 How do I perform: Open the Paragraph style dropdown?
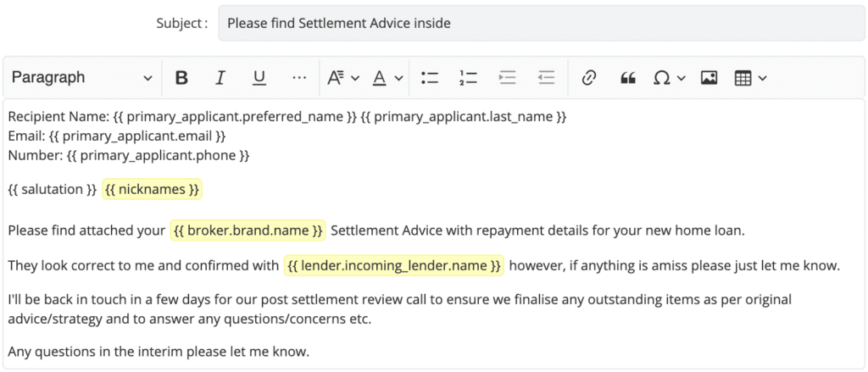pos(82,78)
